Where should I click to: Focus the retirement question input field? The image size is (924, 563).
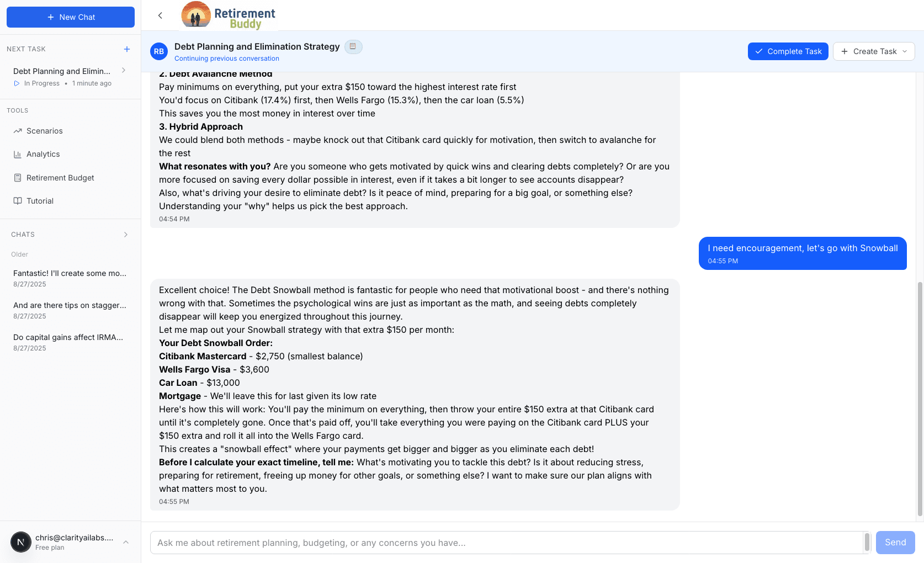pos(507,543)
